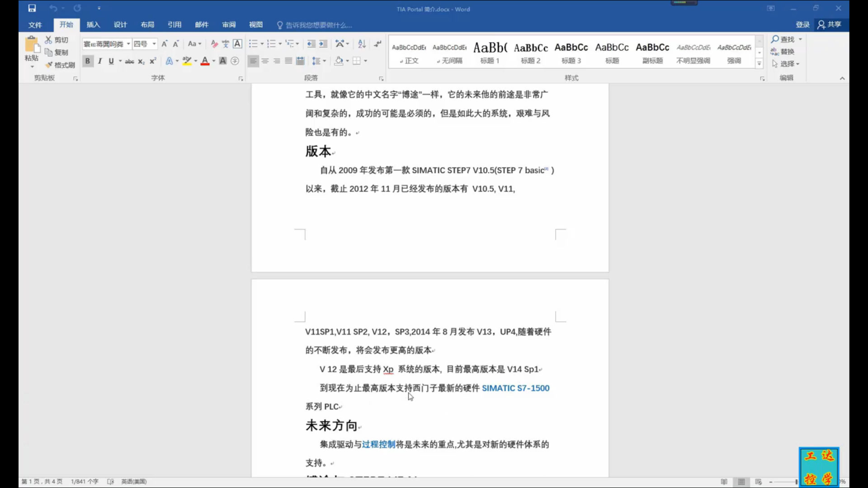Increase font size with the grow font icon
Viewport: 868px width, 488px height.
pos(165,44)
